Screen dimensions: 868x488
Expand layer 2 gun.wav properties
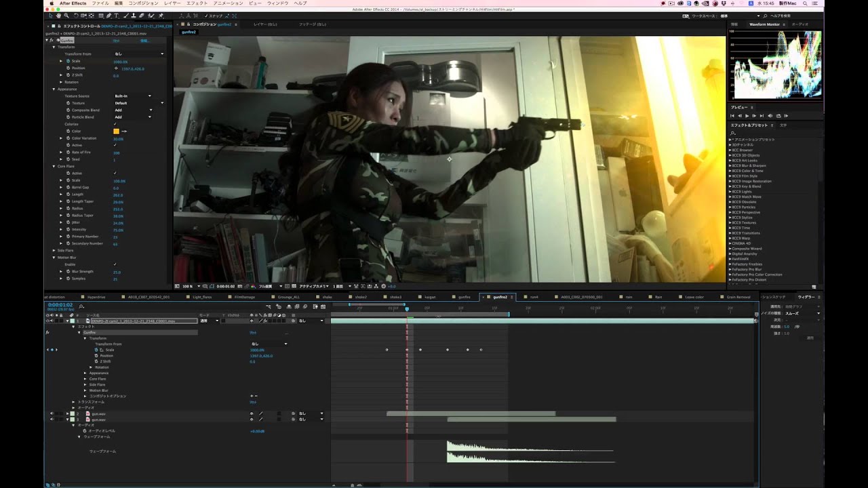67,413
